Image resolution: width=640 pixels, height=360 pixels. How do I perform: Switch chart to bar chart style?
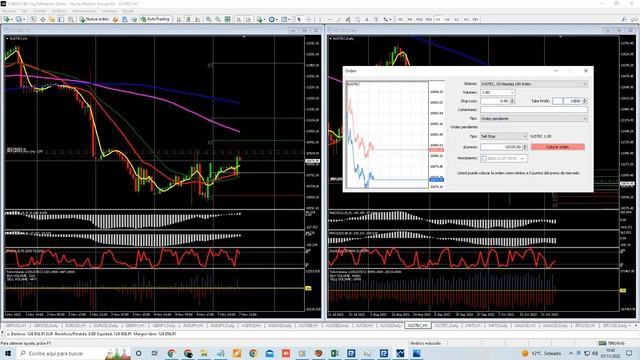[x=179, y=19]
